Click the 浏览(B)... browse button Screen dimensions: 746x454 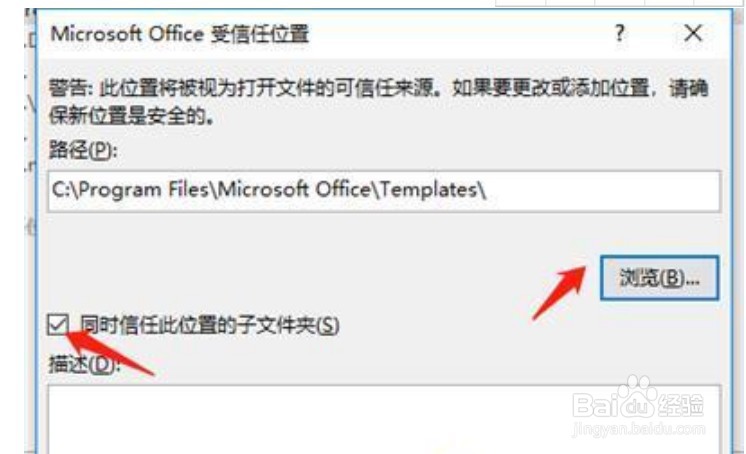click(x=659, y=278)
